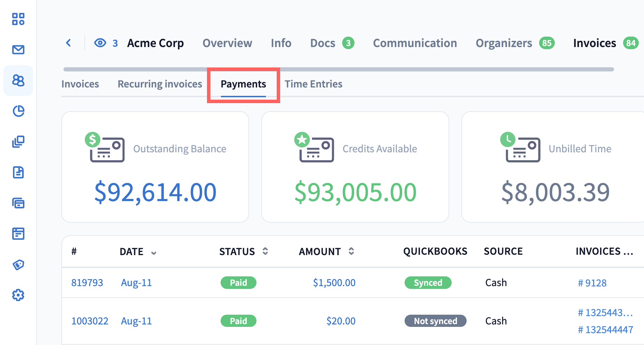Click the price tag icon in sidebar
Screen dimensions: 644x345
[x=18, y=265]
